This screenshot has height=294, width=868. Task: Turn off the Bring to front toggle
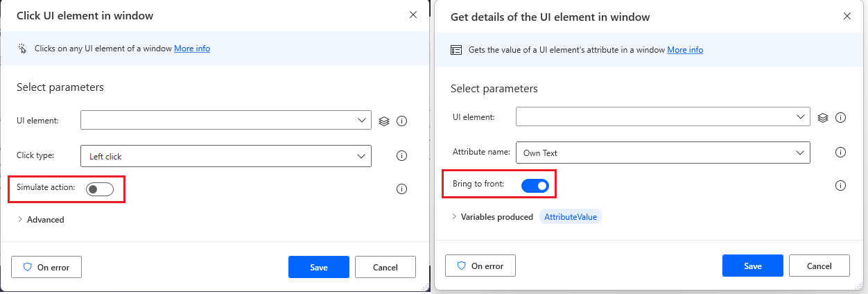pos(535,185)
